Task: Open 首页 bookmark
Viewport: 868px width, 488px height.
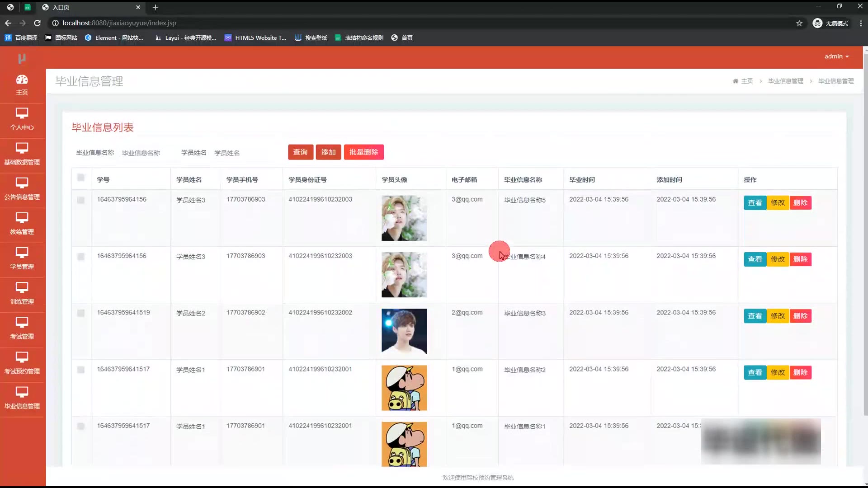Action: click(x=402, y=38)
